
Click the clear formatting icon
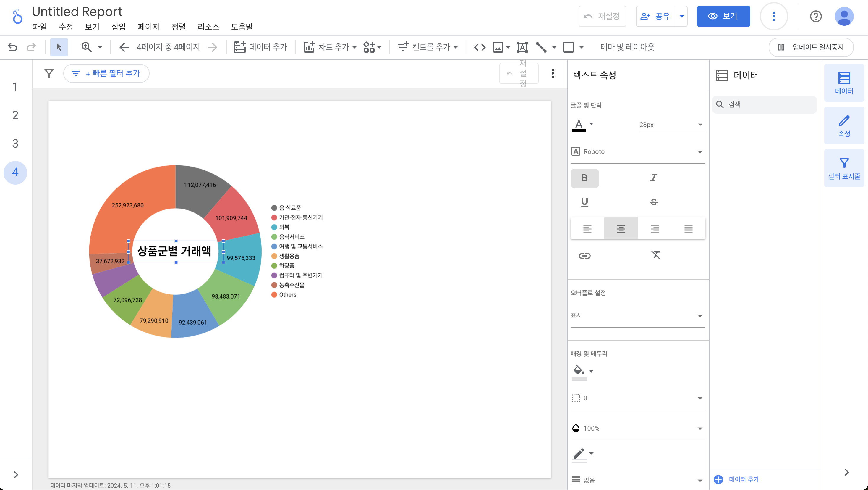pos(655,255)
